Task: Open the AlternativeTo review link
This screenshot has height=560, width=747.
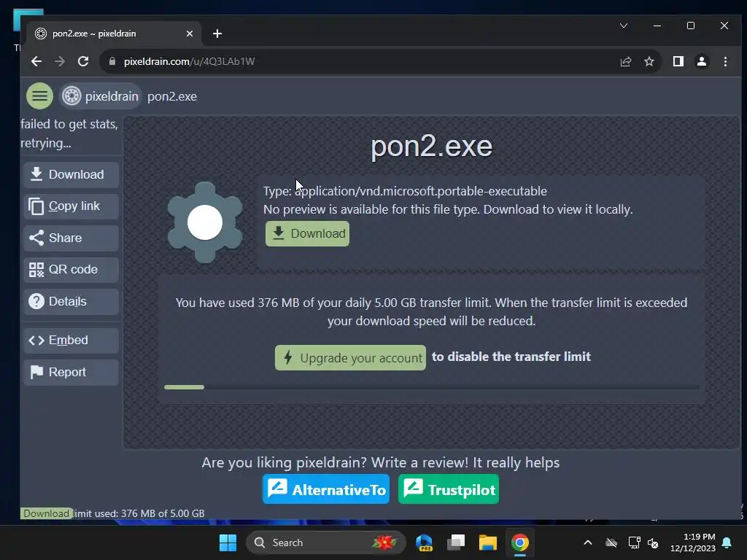Action: click(x=326, y=489)
